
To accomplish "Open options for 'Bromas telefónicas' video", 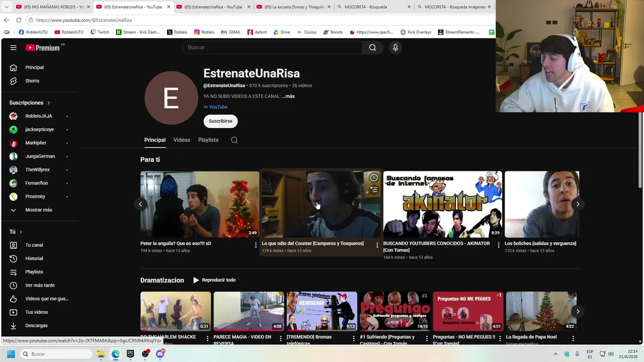I will click(x=354, y=338).
